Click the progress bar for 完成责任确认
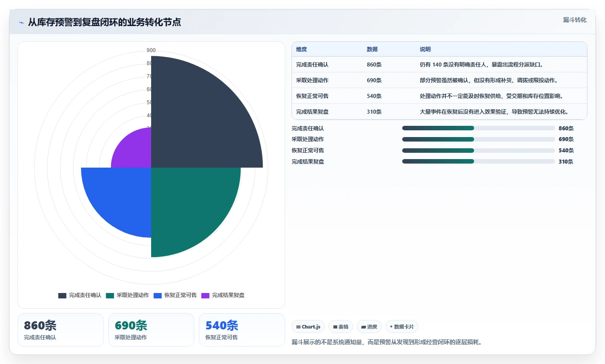Screen dimensions: 605x364 click(479, 128)
